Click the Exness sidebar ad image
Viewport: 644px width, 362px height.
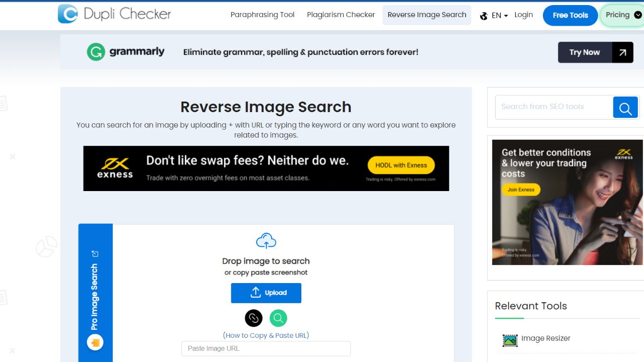(x=567, y=202)
